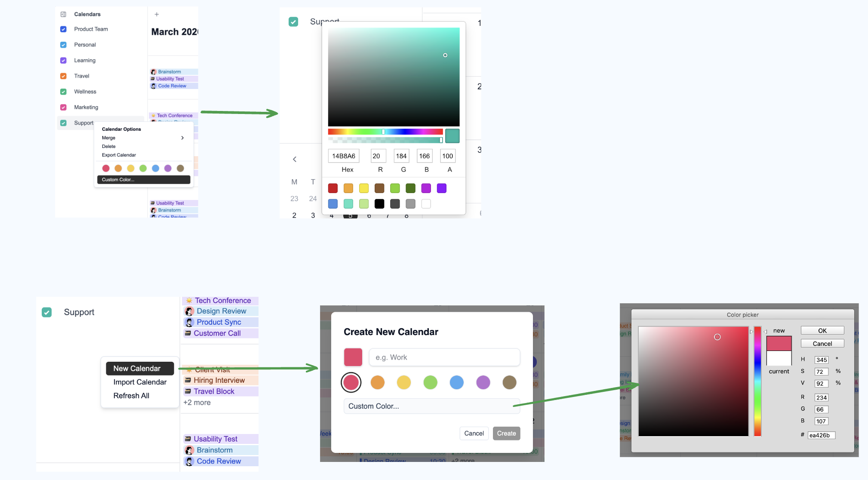The height and width of the screenshot is (480, 868).
Task: Choose Import Calendar from context menu
Action: (x=140, y=382)
